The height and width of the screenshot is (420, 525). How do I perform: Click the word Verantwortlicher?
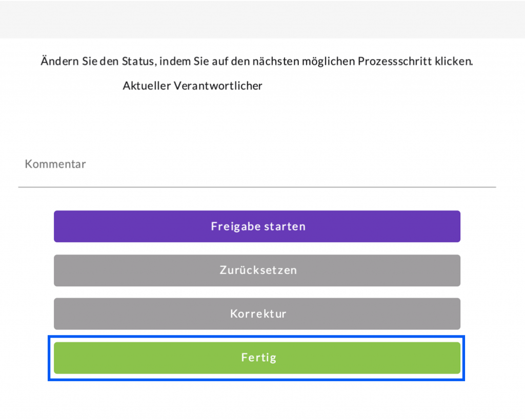pyautogui.click(x=218, y=86)
